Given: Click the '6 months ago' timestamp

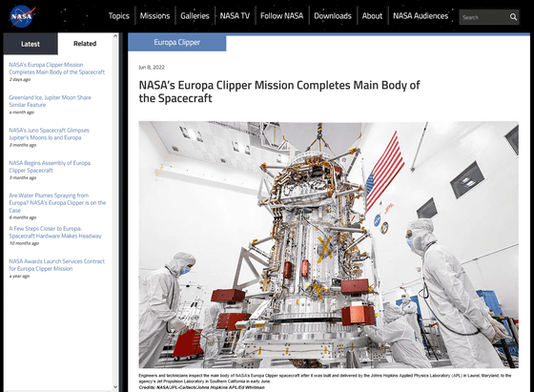Looking at the screenshot, I should pos(23,217).
